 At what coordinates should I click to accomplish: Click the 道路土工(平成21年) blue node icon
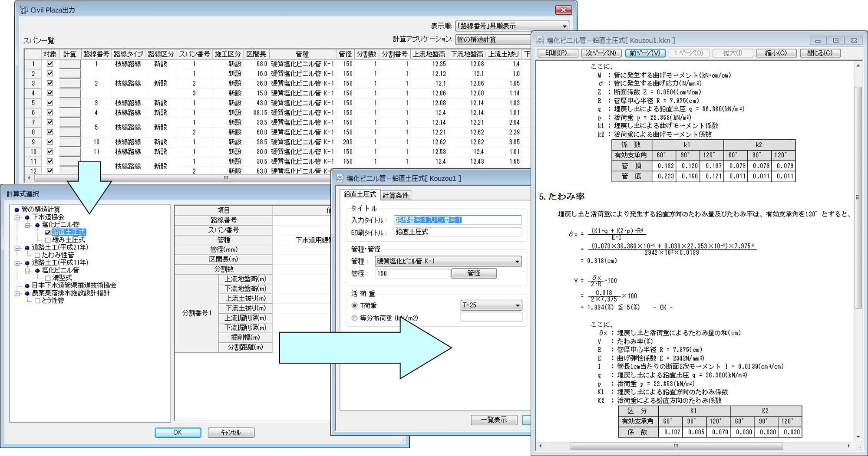point(27,248)
